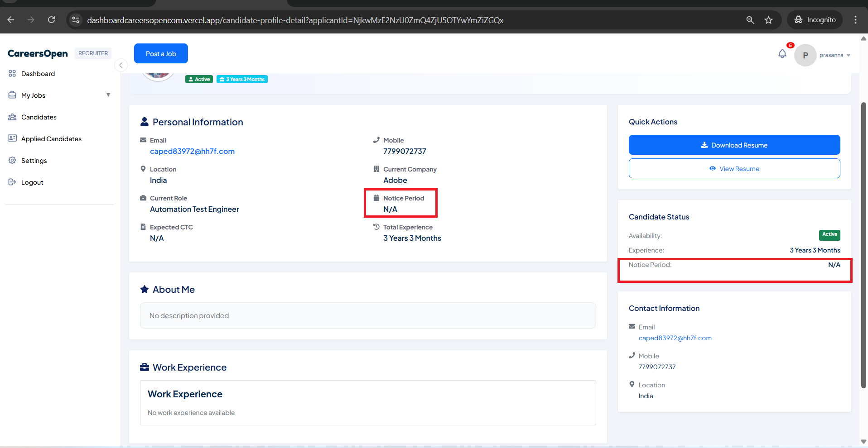This screenshot has height=448, width=868.
Task: Download the candidate's resume
Action: pos(734,145)
